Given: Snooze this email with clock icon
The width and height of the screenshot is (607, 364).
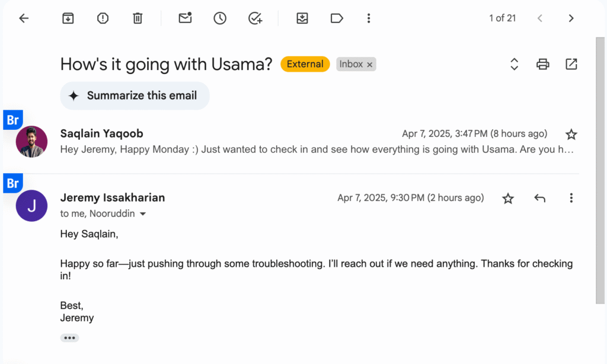Looking at the screenshot, I should [x=220, y=18].
